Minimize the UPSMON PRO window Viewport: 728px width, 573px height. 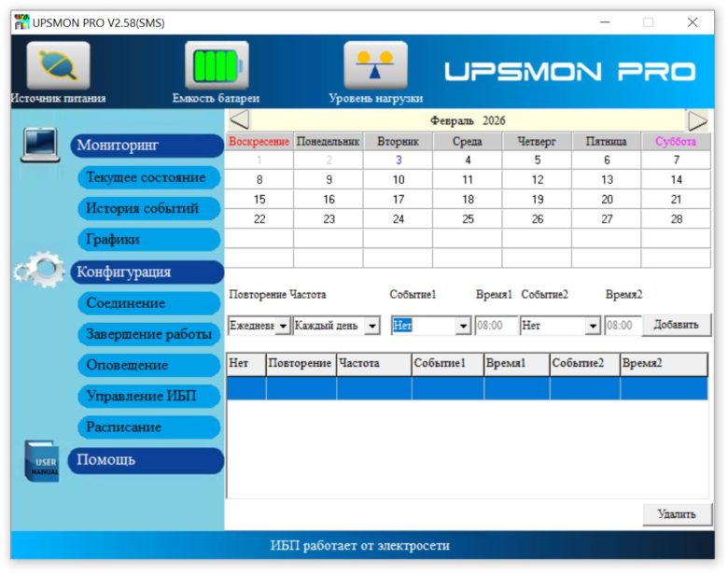tap(605, 22)
